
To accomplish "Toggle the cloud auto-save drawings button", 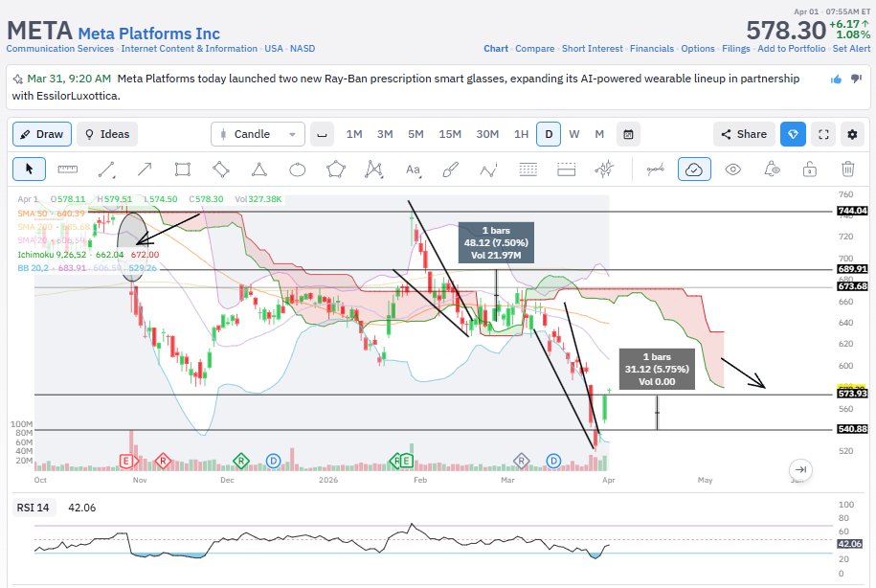I will (694, 169).
